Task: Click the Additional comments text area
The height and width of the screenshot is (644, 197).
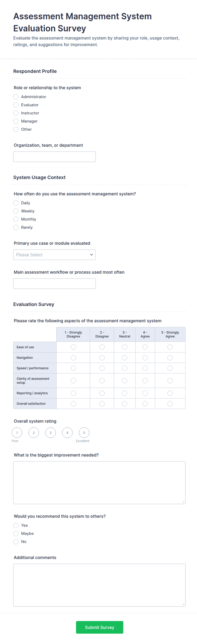Action: 99,585
